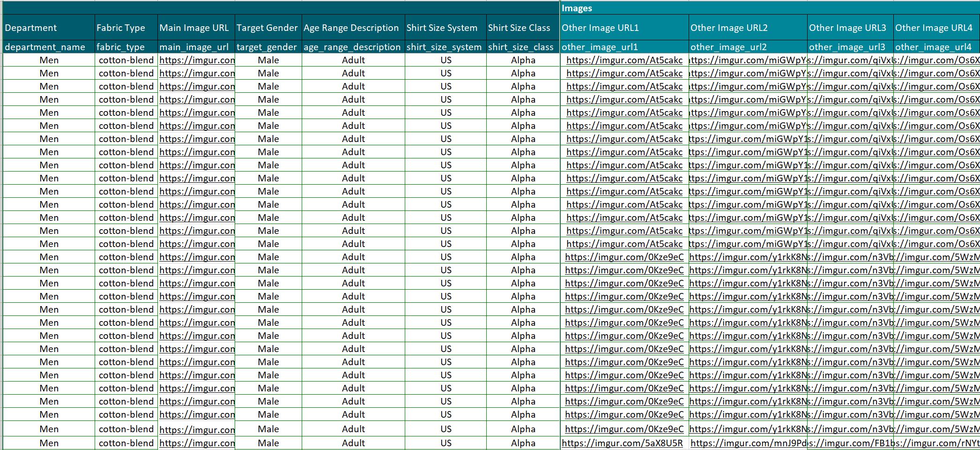
Task: Select the other_image_url4 field cell
Action: 936,47
